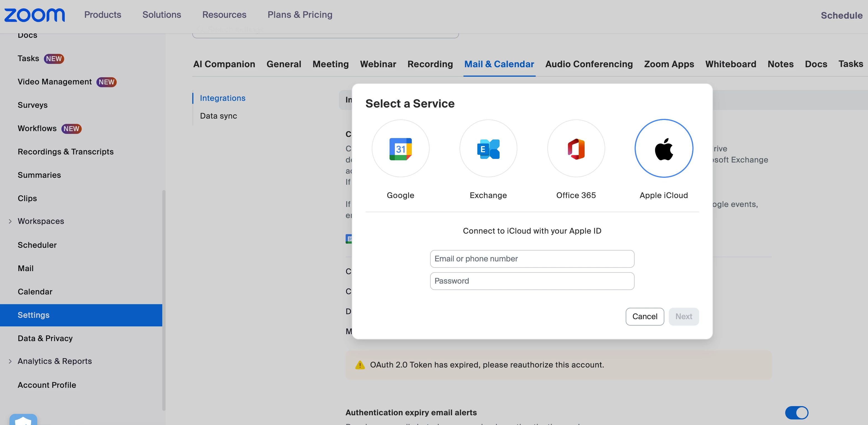Cancel the Select a Service dialog
Screen dimensions: 868x425
[644, 317]
